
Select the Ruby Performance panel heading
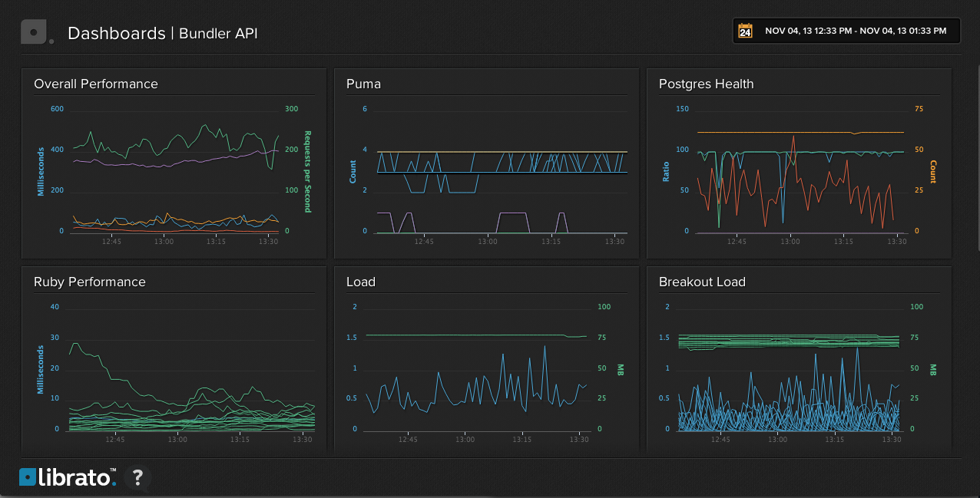coord(90,282)
